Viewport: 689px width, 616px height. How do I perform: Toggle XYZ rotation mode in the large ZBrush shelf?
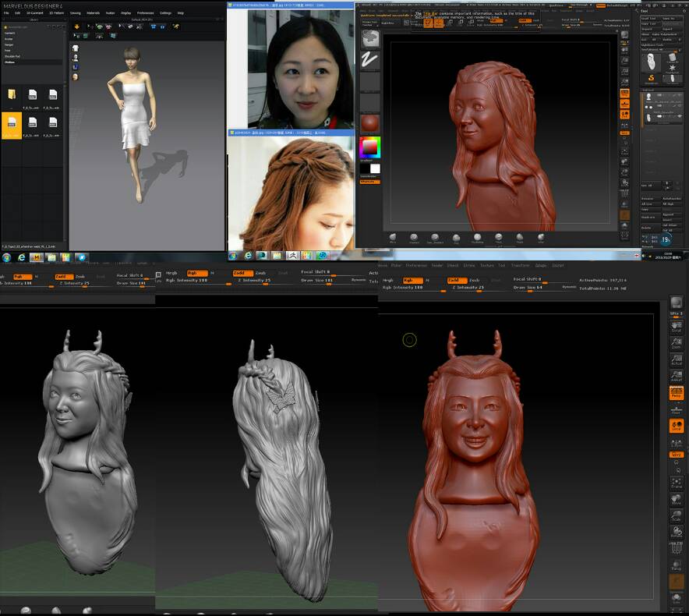677,453
